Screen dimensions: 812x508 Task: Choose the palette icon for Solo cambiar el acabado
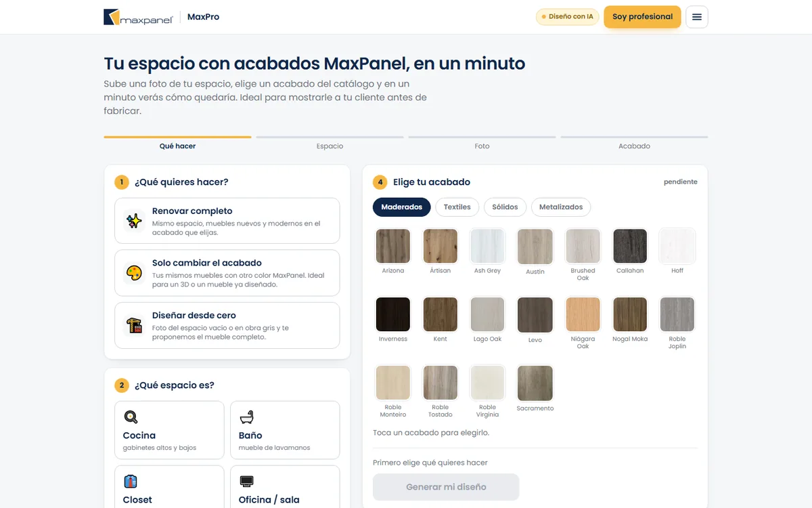(x=134, y=273)
